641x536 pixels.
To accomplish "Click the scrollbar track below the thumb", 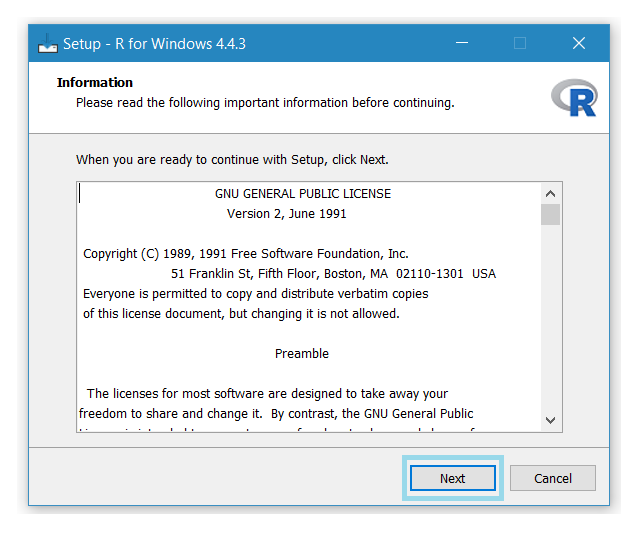I will [x=551, y=318].
